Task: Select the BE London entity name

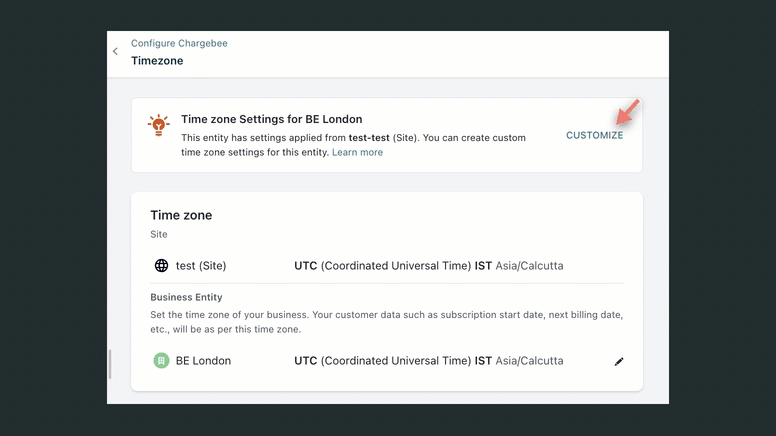Action: click(203, 361)
